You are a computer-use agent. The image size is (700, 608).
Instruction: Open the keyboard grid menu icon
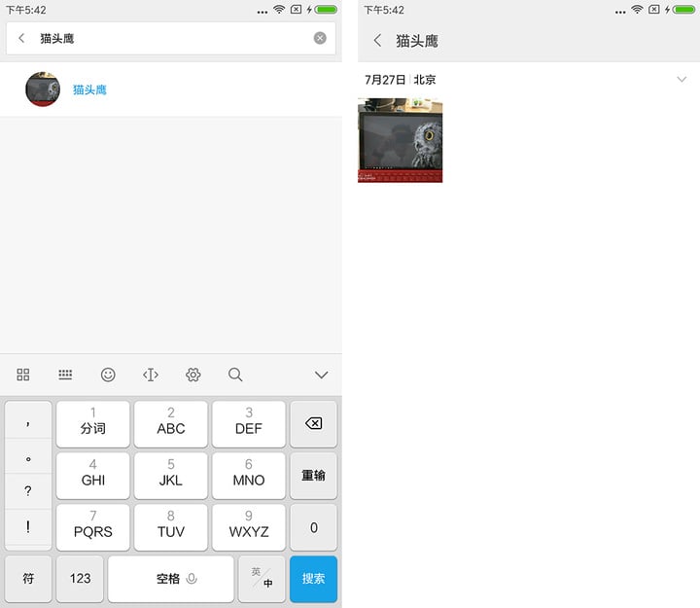23,375
